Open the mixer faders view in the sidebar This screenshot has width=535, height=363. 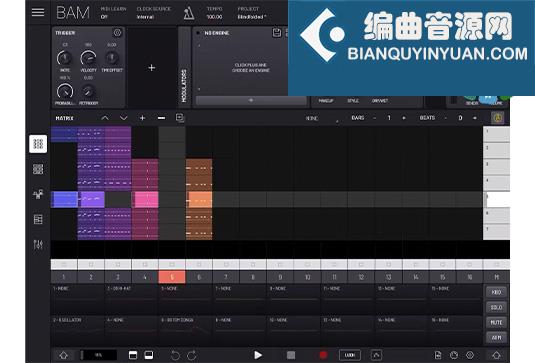(x=38, y=244)
